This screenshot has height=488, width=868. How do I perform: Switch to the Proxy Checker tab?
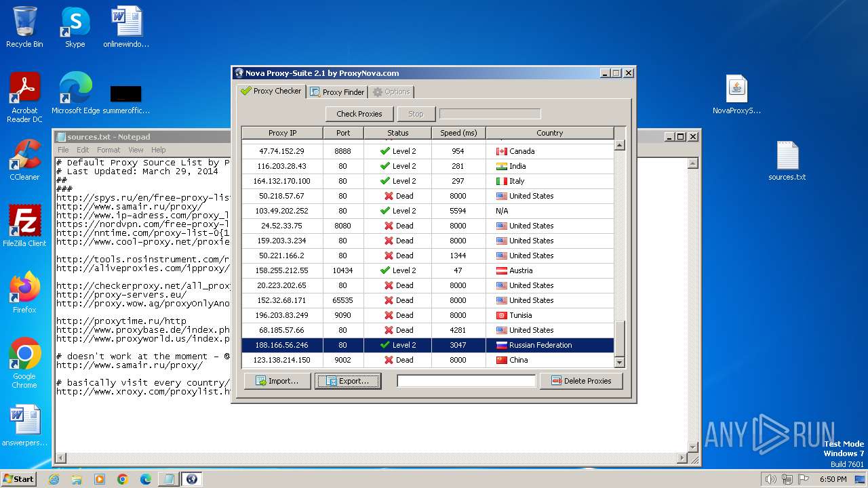point(271,91)
